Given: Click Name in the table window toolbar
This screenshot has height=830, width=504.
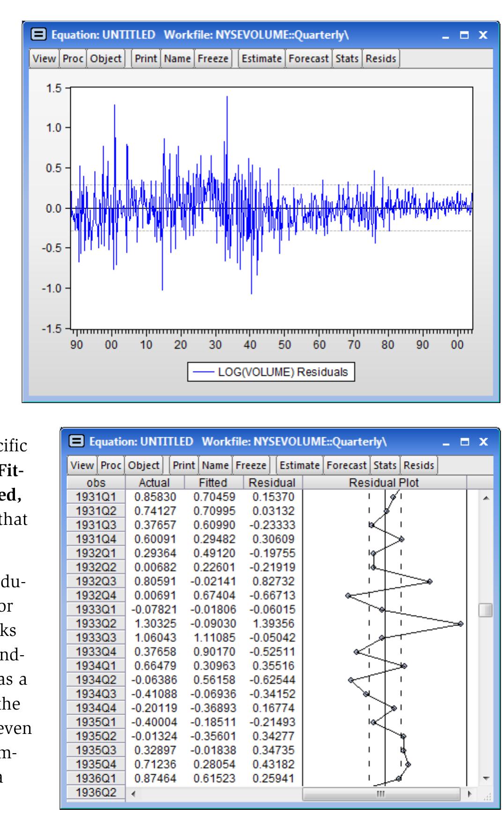Looking at the screenshot, I should [215, 465].
